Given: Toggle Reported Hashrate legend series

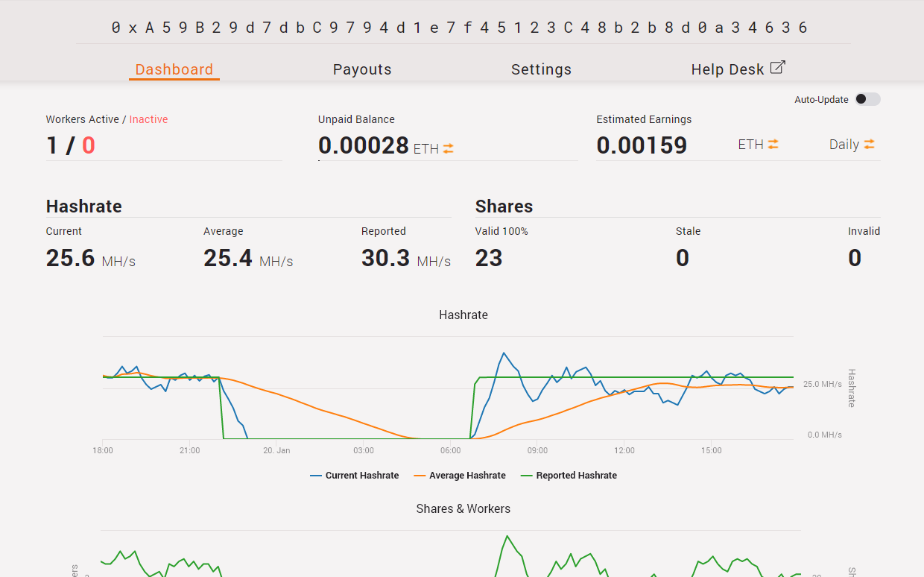Looking at the screenshot, I should click(x=569, y=476).
